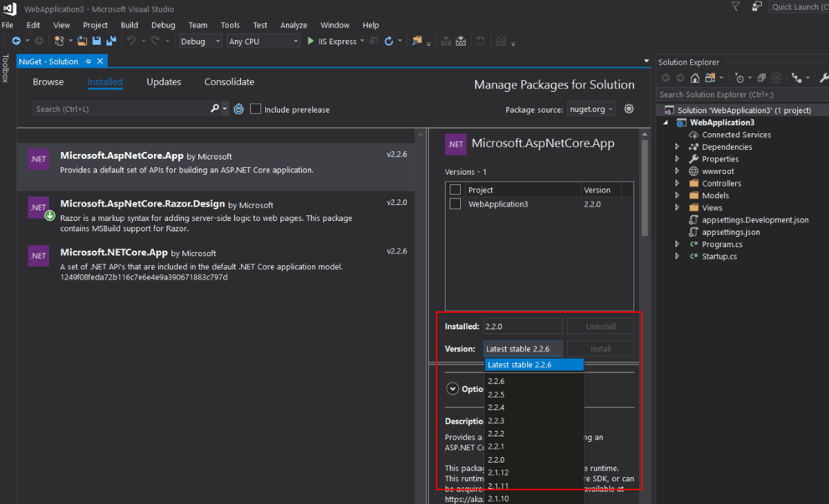Click Collapse All icon in Solution Explorer
The width and height of the screenshot is (829, 504).
[x=761, y=78]
